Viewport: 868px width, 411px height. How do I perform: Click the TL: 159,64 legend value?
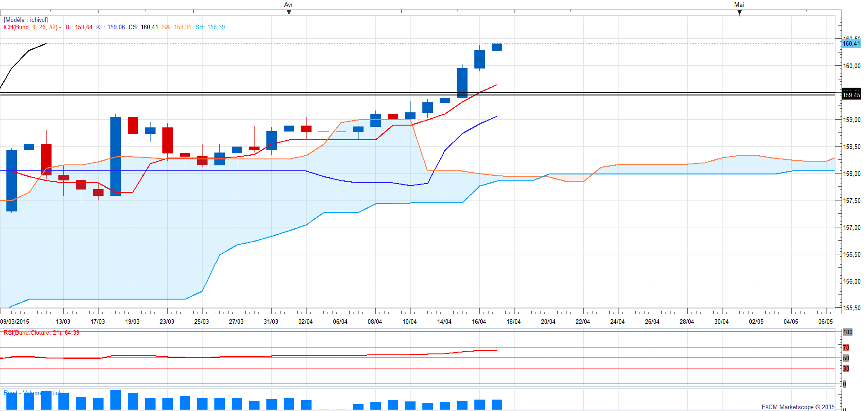pyautogui.click(x=78, y=27)
